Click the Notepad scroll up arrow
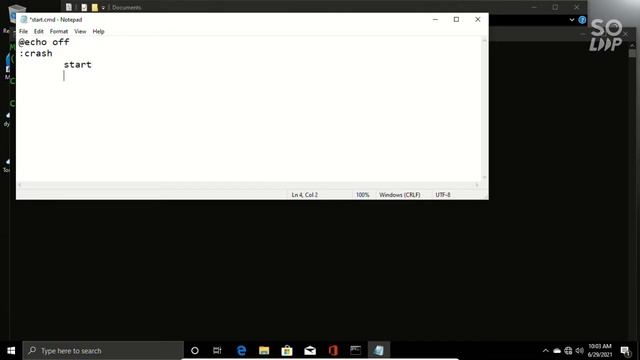640x360 pixels. coord(484,40)
